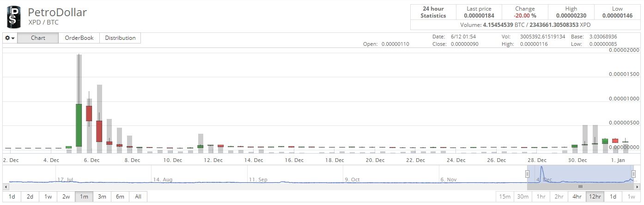Viewport: 644px width, 205px height.
Task: Click the navigator scrollbar left arrow
Action: coord(6,186)
